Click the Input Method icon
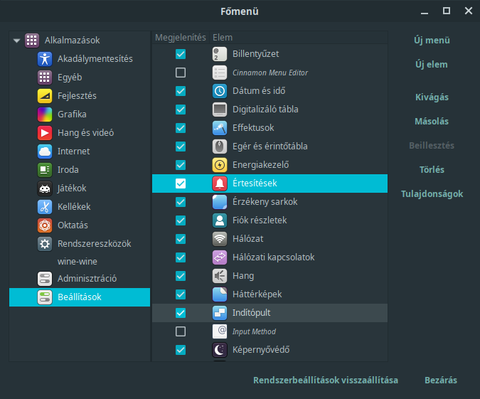This screenshot has width=480, height=399. click(x=220, y=331)
